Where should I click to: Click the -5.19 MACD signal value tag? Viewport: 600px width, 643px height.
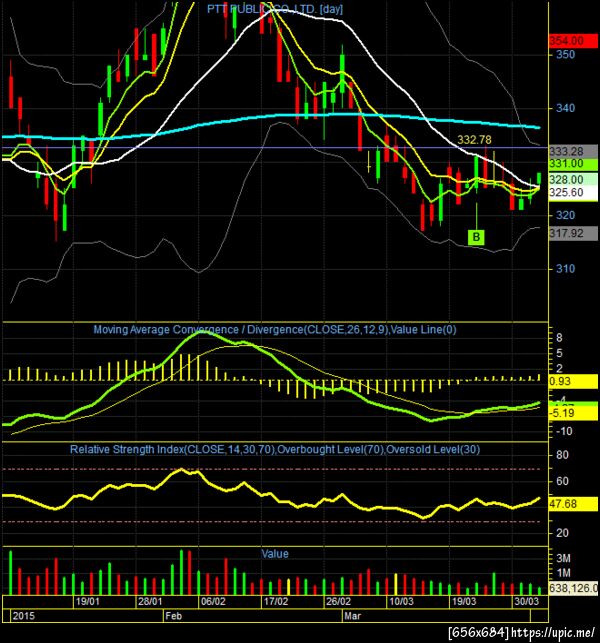click(573, 413)
